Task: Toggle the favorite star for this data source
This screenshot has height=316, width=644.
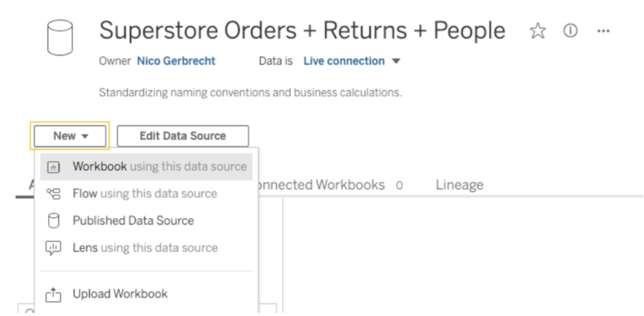Action: pos(538,30)
